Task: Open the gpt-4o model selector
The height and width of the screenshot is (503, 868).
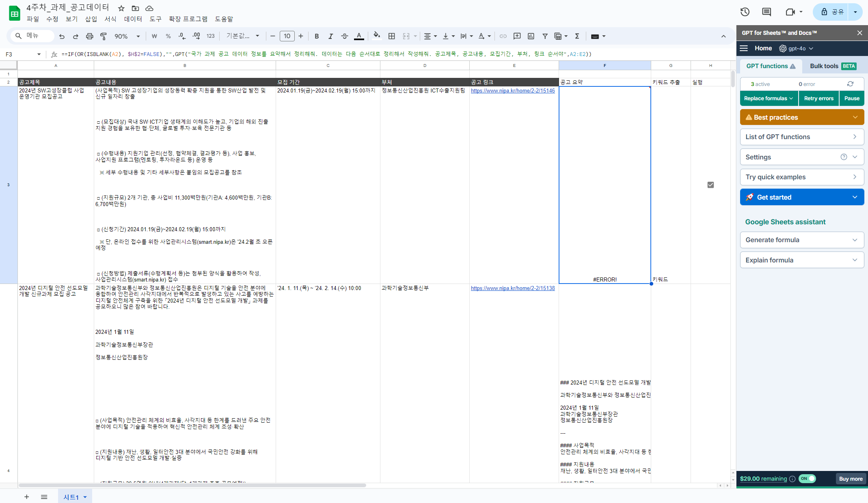Action: click(796, 48)
